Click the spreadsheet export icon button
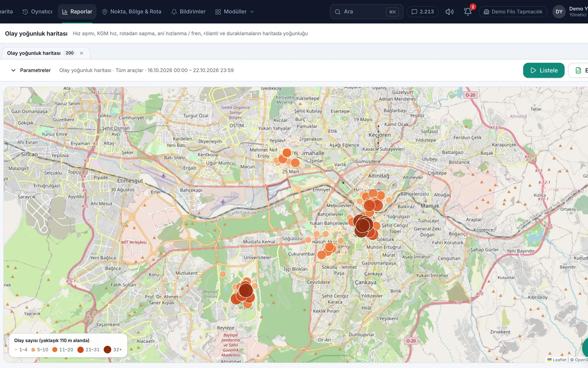This screenshot has width=588, height=368. (578, 70)
